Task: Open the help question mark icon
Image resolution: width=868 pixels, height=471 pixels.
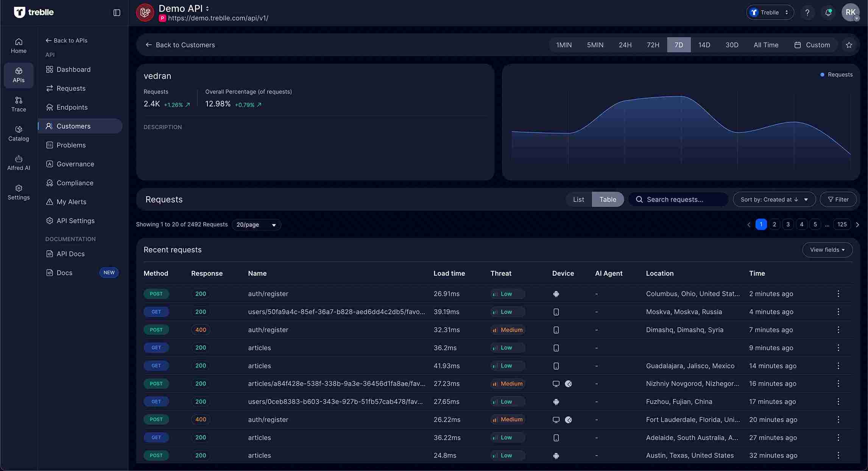Action: [x=808, y=12]
